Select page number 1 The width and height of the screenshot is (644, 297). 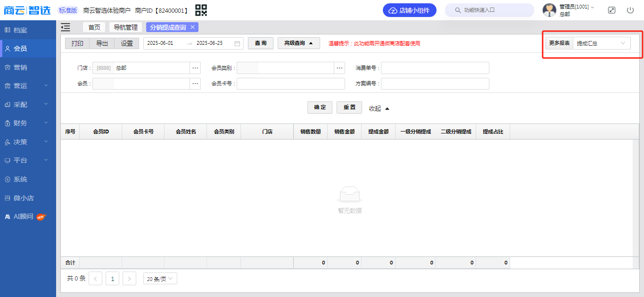(x=112, y=279)
